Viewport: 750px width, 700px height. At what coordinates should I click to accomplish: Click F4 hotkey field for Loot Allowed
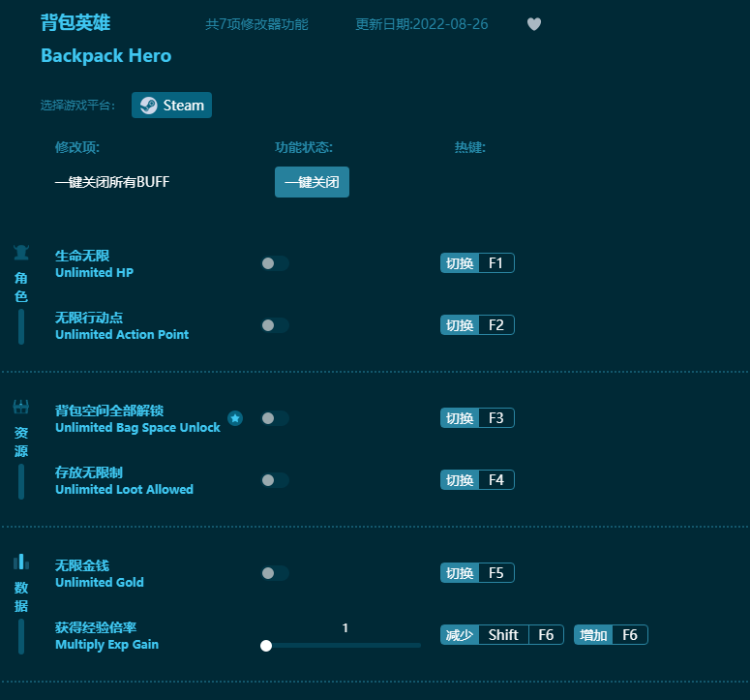pos(496,480)
